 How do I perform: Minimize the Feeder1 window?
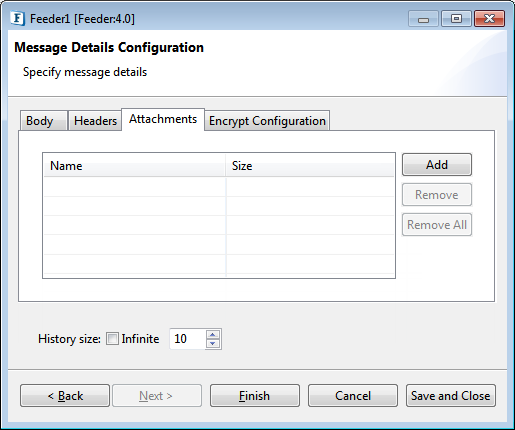click(x=423, y=19)
